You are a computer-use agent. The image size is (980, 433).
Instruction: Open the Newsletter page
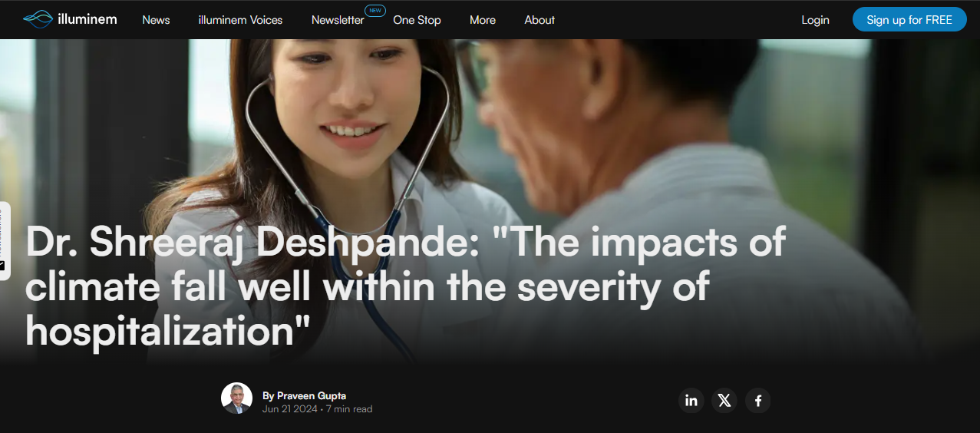pos(338,20)
